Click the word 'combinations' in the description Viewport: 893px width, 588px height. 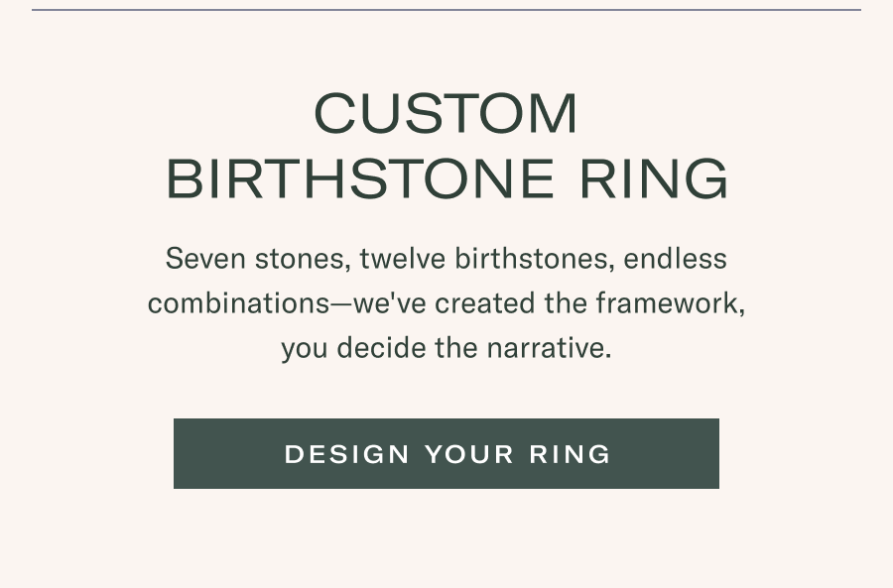(238, 302)
